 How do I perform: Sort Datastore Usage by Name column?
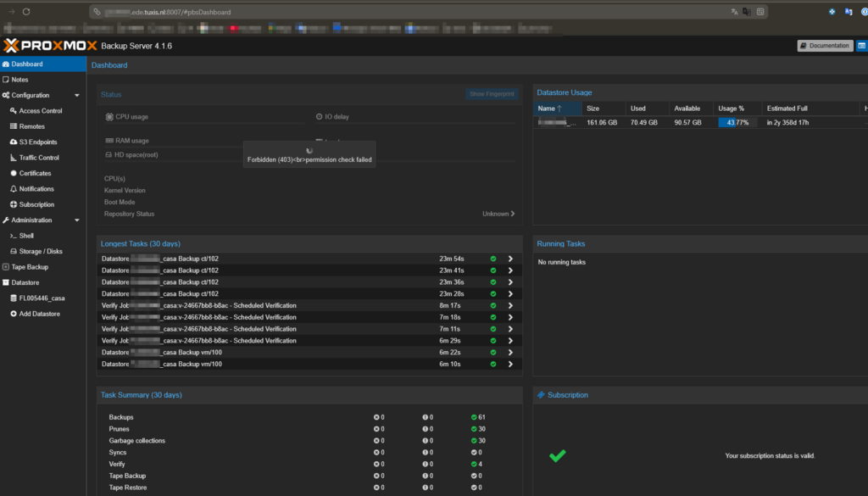(558, 109)
